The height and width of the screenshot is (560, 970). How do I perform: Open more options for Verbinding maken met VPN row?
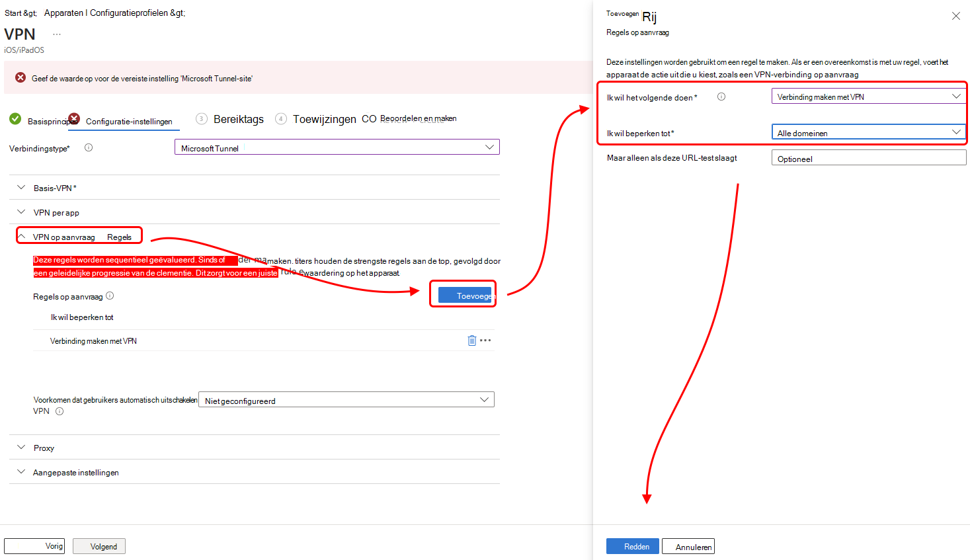tap(485, 340)
